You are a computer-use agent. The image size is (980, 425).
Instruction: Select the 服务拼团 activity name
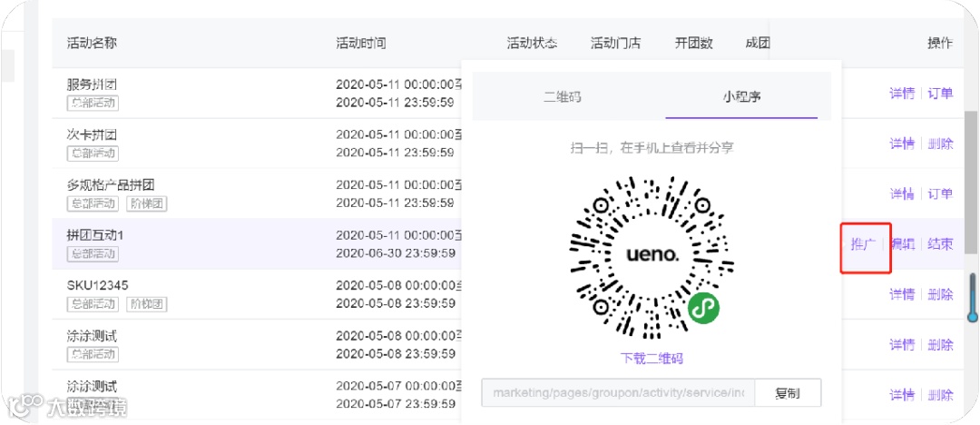click(92, 84)
